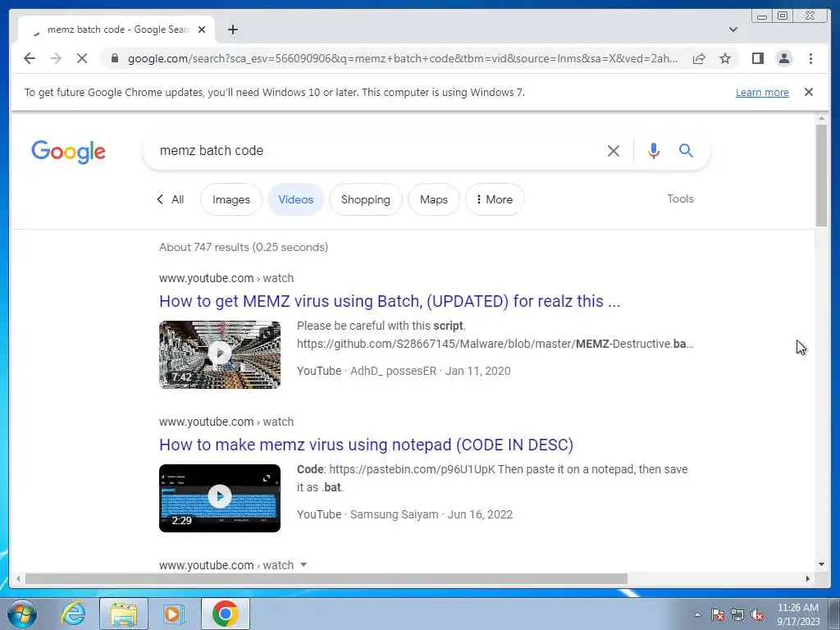Clear the search box with the X icon

[x=614, y=151]
